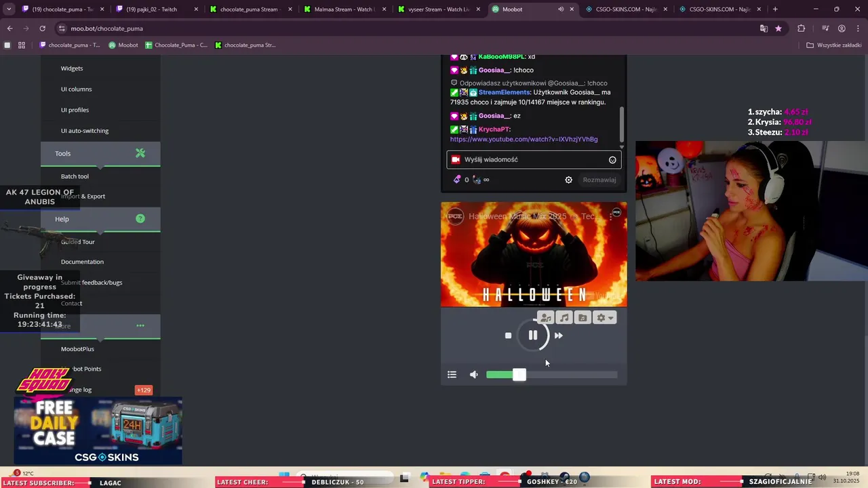Image resolution: width=868 pixels, height=488 pixels.
Task: Open the browser profile avatar
Action: coord(842,28)
